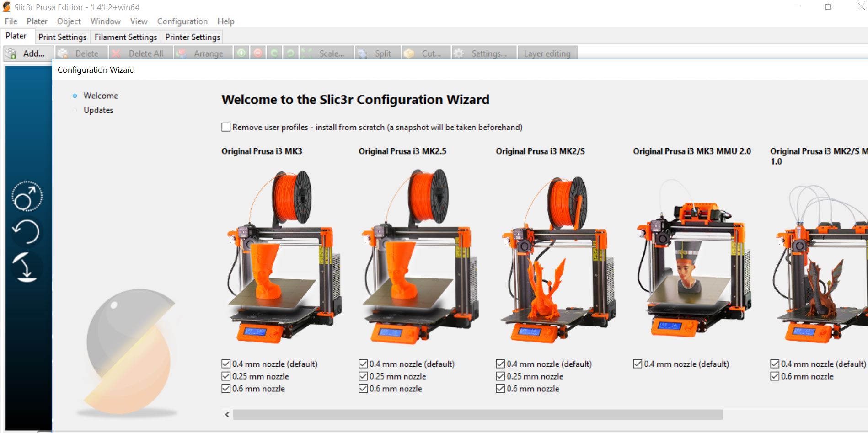The image size is (868, 433).
Task: Click the Configuration Wizard dialog title
Action: click(96, 70)
